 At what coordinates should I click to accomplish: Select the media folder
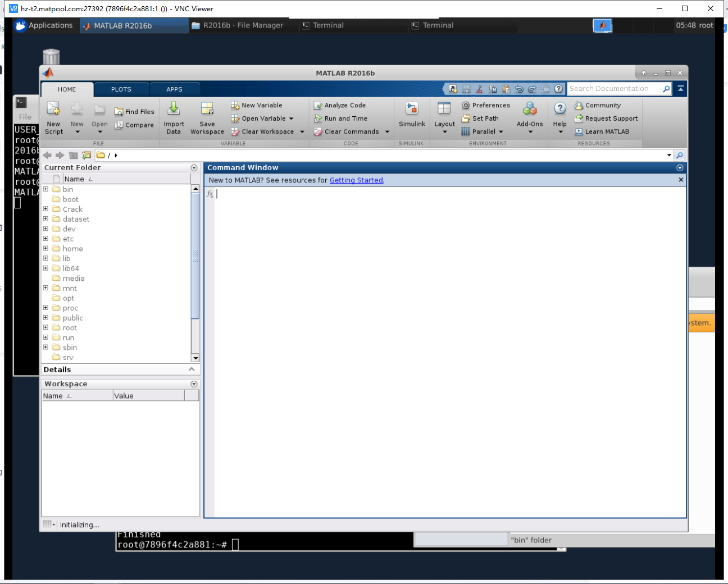click(73, 279)
